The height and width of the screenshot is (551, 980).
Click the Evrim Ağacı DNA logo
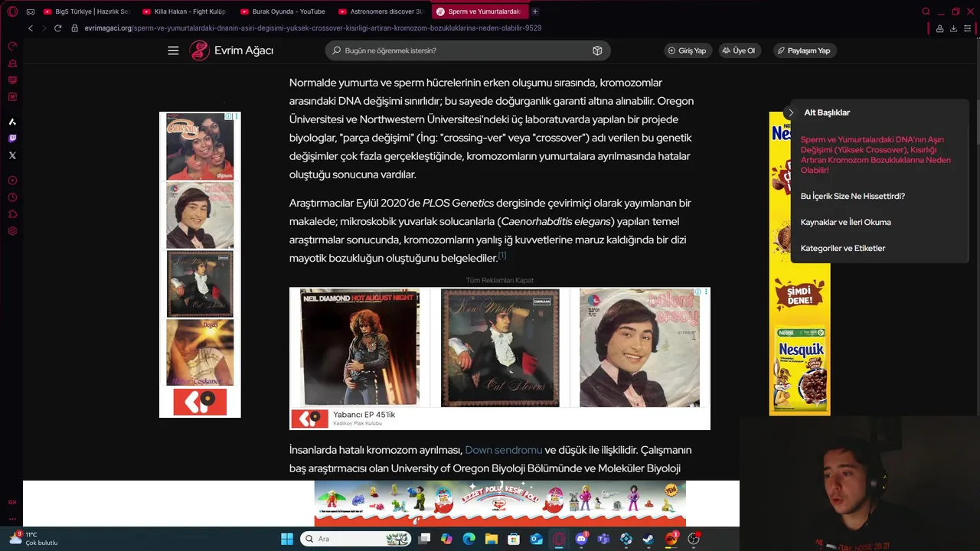(199, 51)
